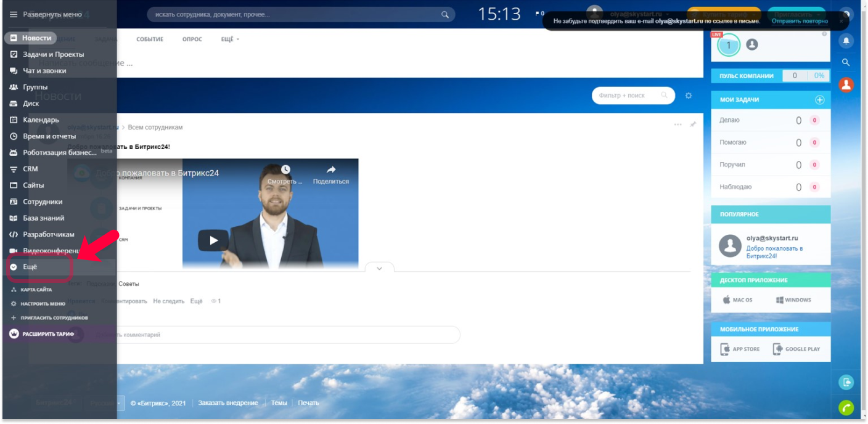Screen dimensions: 868x424
Task: Open the App Store mobile app link
Action: pyautogui.click(x=740, y=349)
